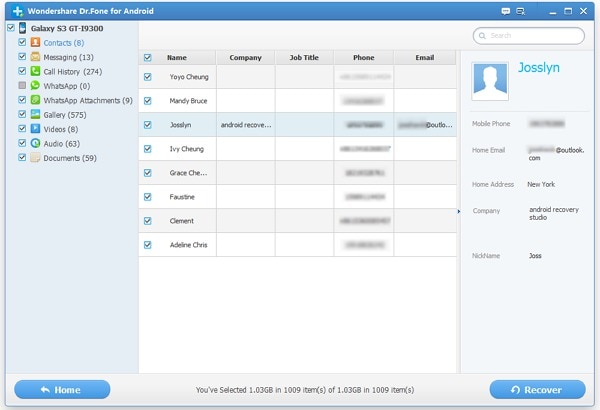Sort by the Job Title column header
The image size is (600, 410).
(304, 58)
